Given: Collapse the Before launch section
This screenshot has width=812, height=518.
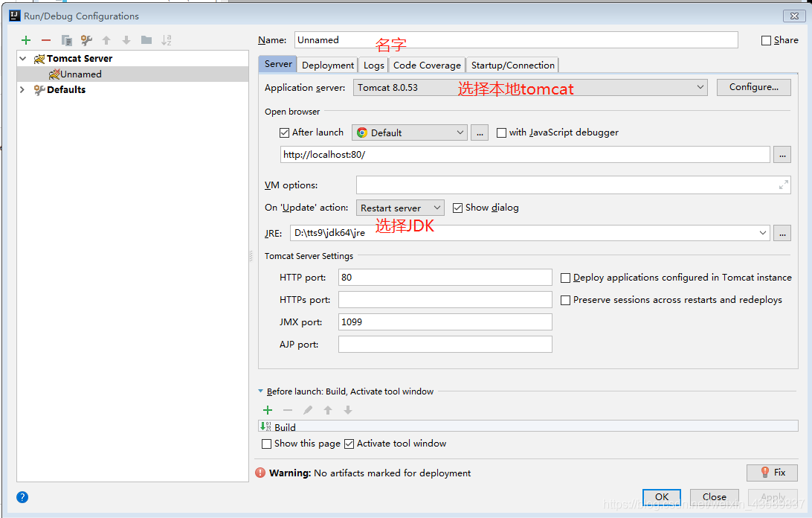Looking at the screenshot, I should 260,391.
